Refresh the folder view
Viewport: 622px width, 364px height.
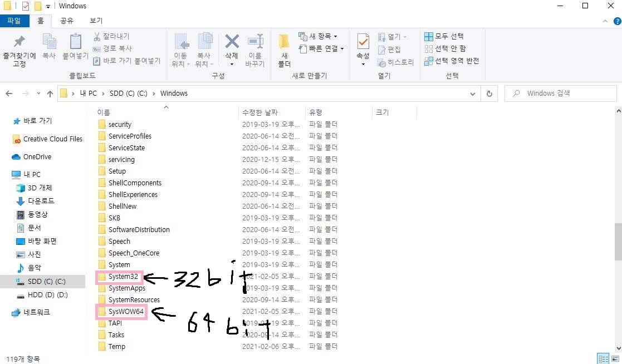tap(489, 94)
